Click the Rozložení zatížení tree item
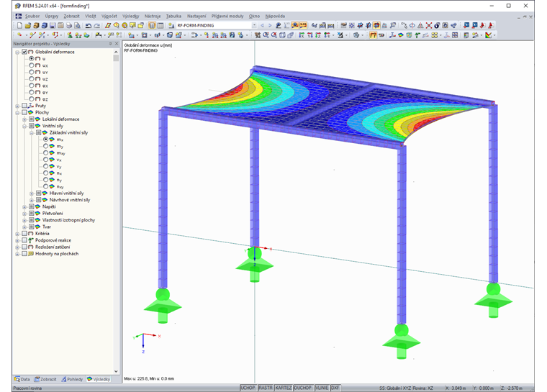 coord(53,247)
